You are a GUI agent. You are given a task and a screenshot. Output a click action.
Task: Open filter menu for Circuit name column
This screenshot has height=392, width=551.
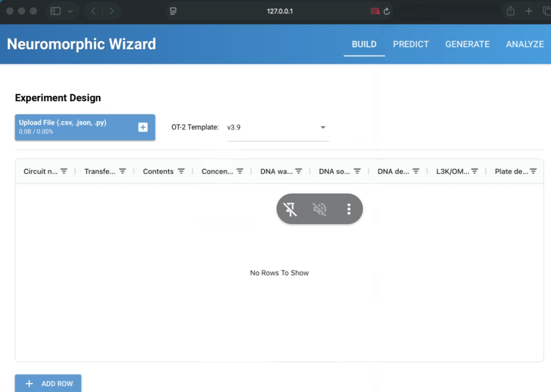[64, 171]
